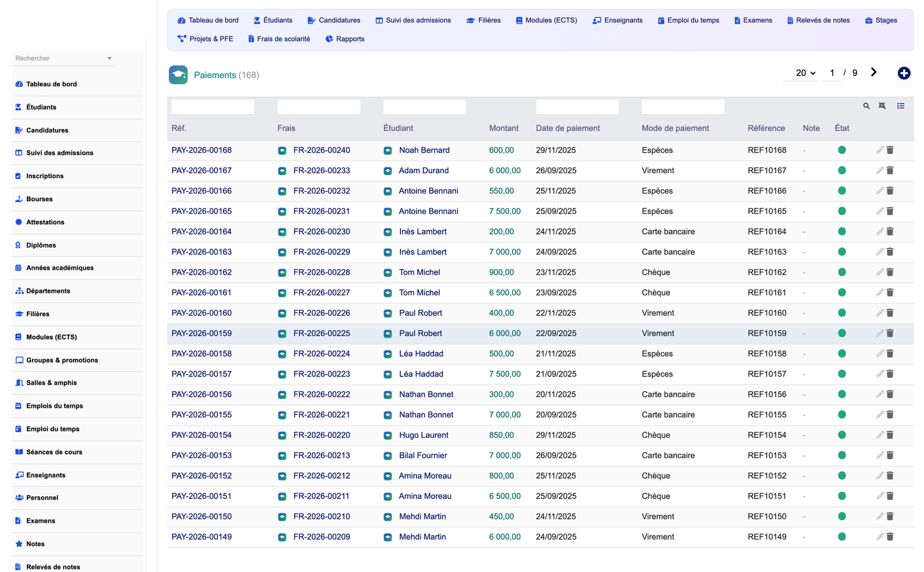
Task: Open the Modules (ECTS) top tab
Action: (546, 20)
